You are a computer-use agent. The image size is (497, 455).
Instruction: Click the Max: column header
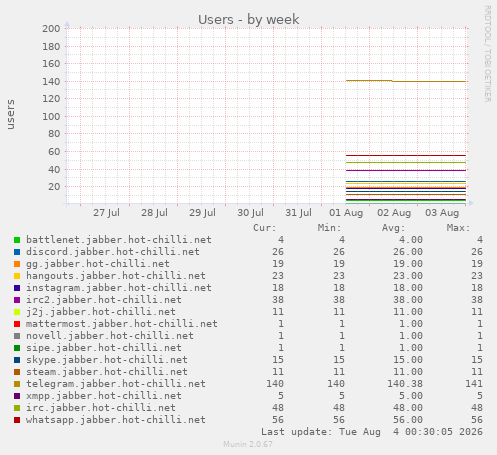(x=458, y=228)
